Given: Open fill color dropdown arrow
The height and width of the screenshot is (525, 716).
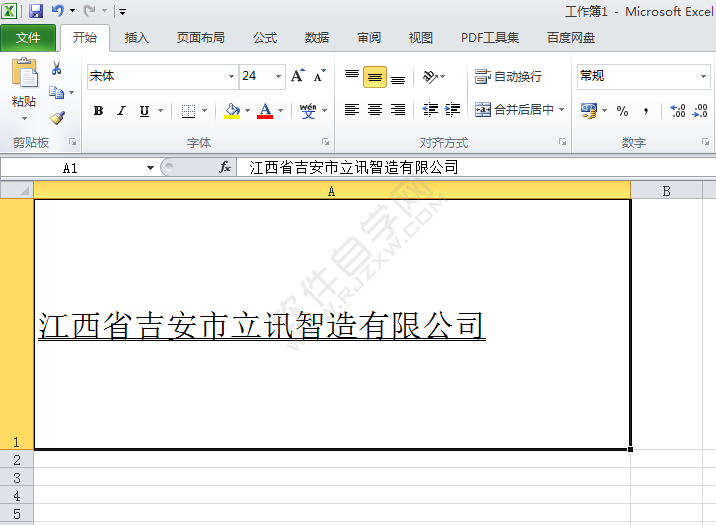Looking at the screenshot, I should point(247,110).
